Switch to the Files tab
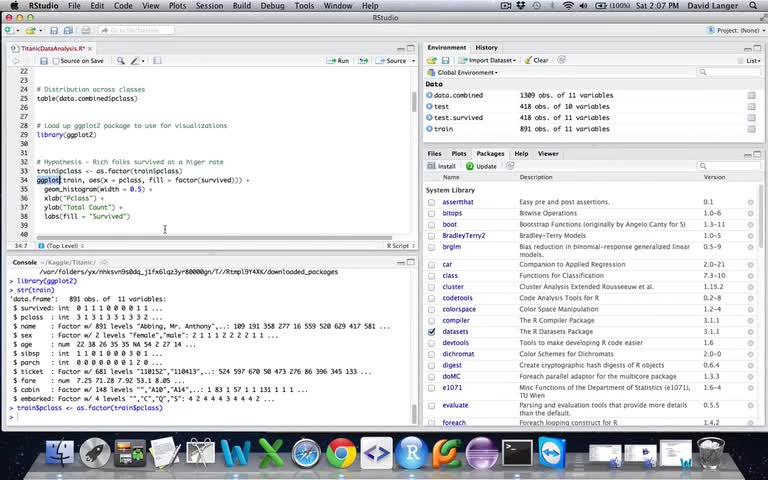The height and width of the screenshot is (480, 768). click(x=434, y=154)
